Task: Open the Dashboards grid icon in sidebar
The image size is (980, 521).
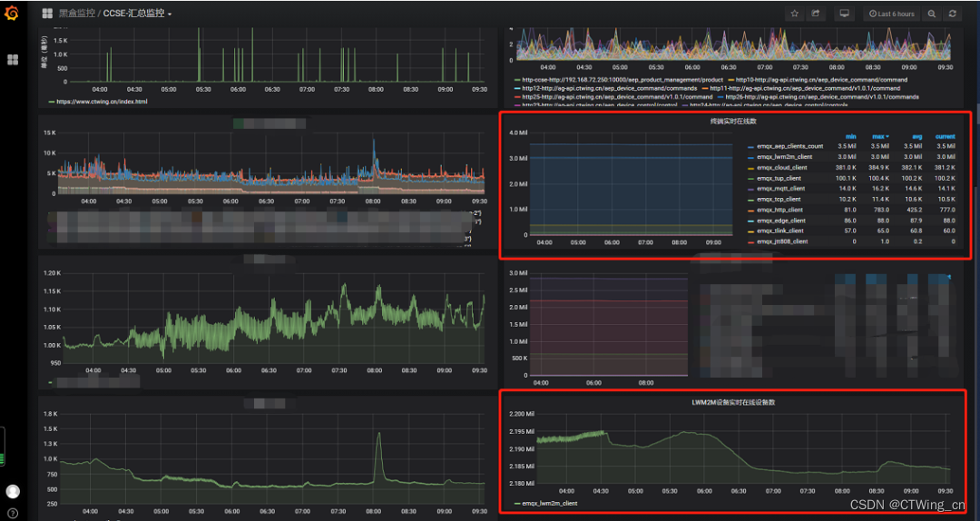Action: pos(13,59)
